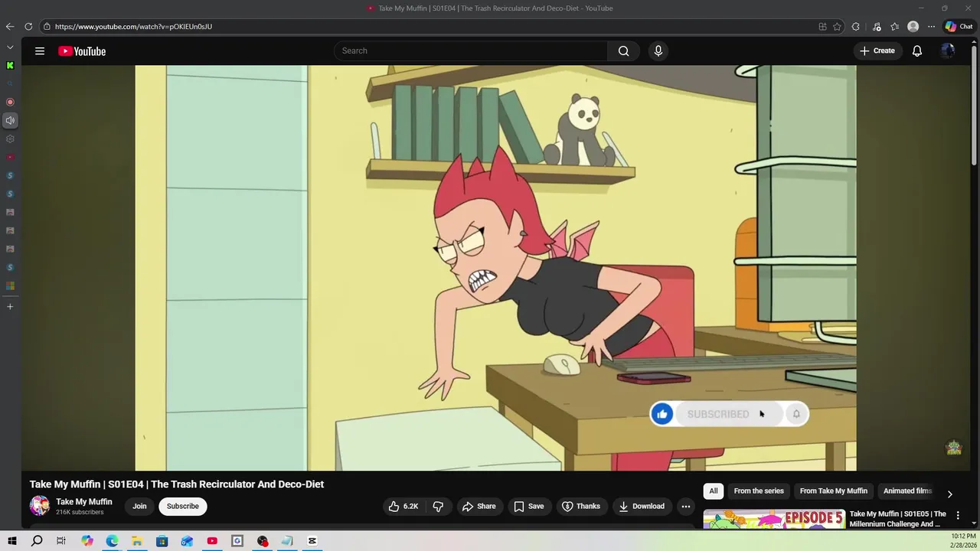Image resolution: width=980 pixels, height=551 pixels.
Task: Open the Episode 5 thumbnail
Action: click(774, 520)
